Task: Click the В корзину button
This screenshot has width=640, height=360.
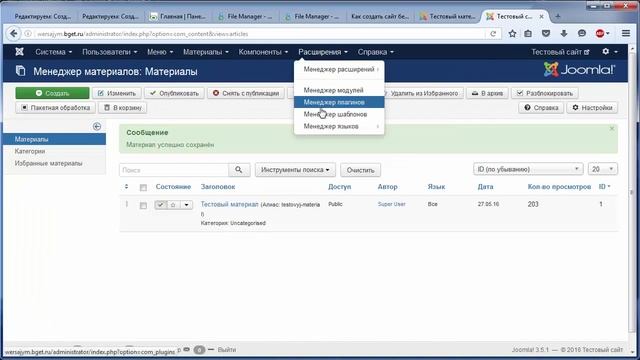Action: (122, 108)
